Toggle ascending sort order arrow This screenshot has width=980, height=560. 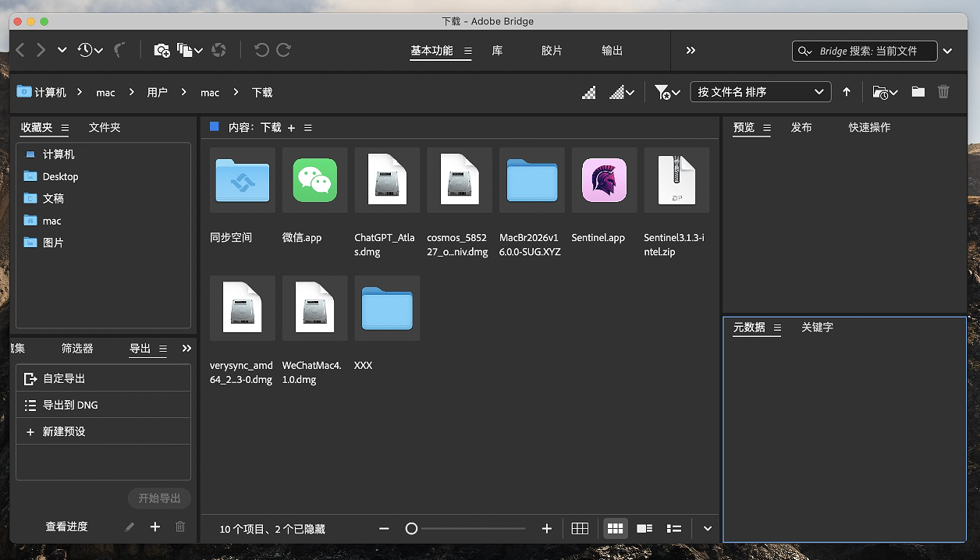[847, 92]
